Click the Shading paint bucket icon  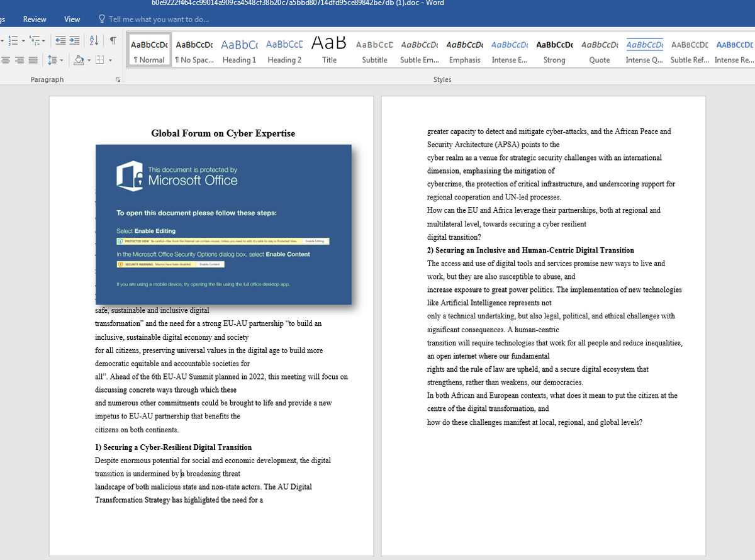click(79, 60)
